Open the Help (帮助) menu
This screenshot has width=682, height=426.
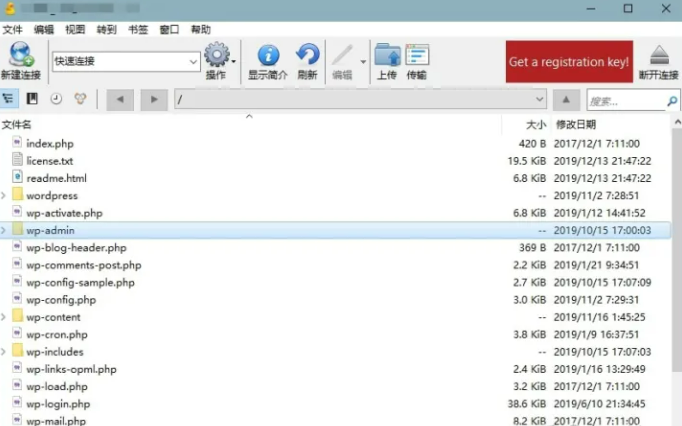[x=201, y=30]
